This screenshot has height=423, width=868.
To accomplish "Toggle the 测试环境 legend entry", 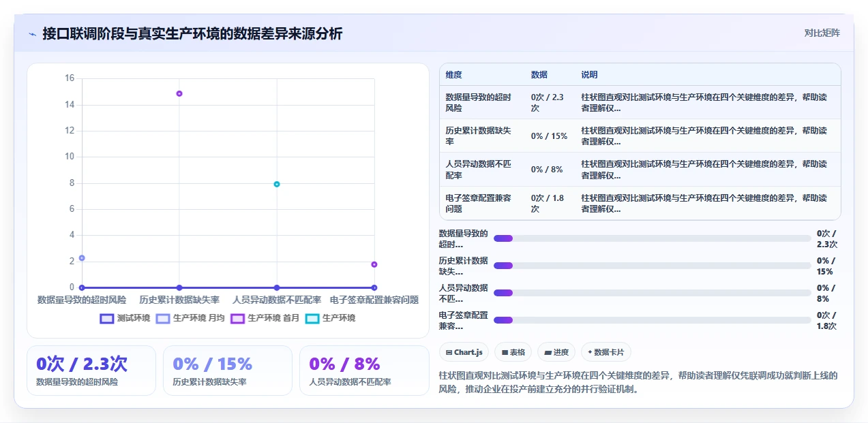I will coord(125,318).
